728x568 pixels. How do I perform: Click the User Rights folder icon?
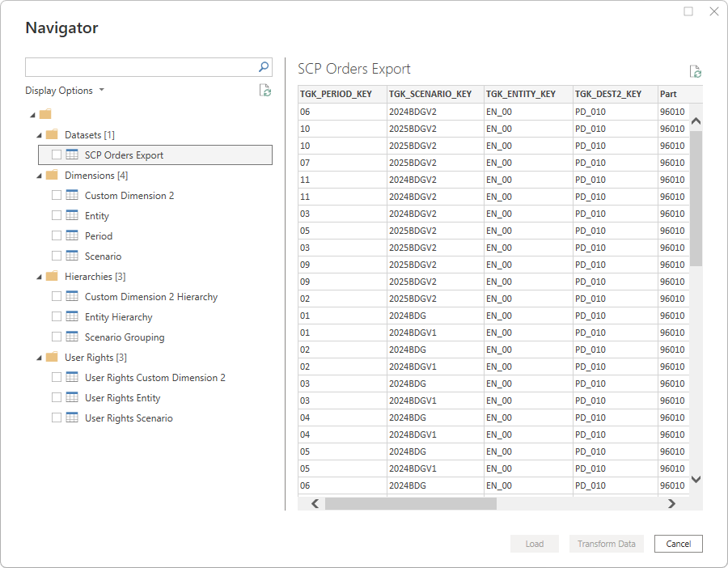click(x=52, y=357)
